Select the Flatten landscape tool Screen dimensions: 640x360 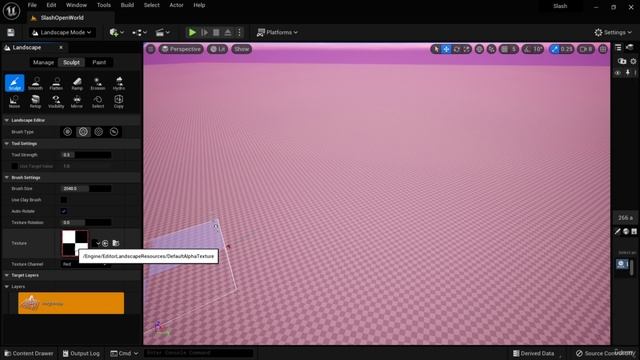pyautogui.click(x=56, y=83)
